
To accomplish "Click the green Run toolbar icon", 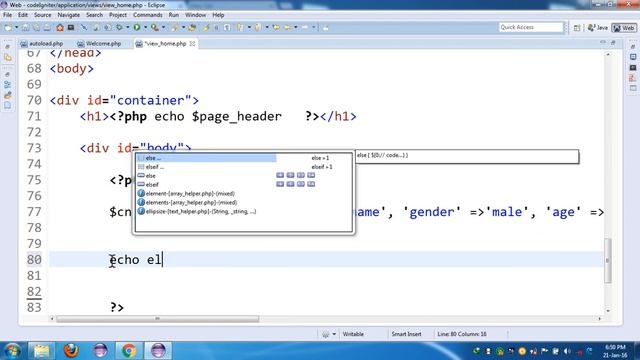I will point(137,27).
